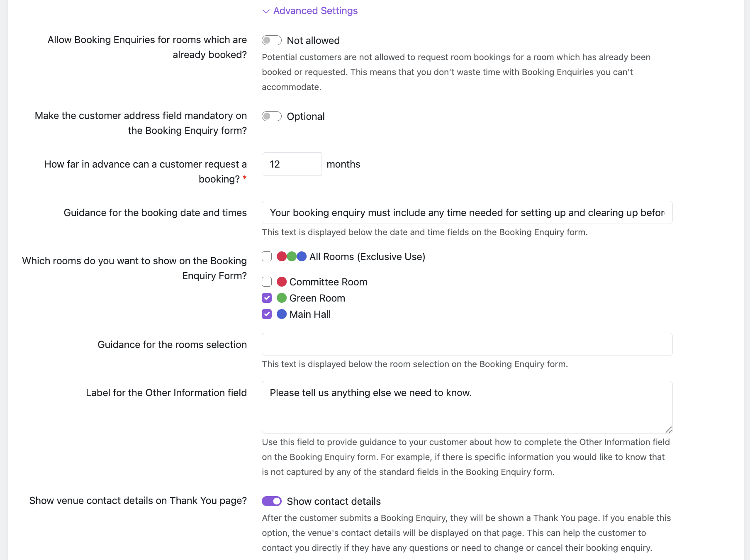Click the All Rooms tri-color dots icon
Image resolution: width=750 pixels, height=560 pixels.
coord(292,256)
